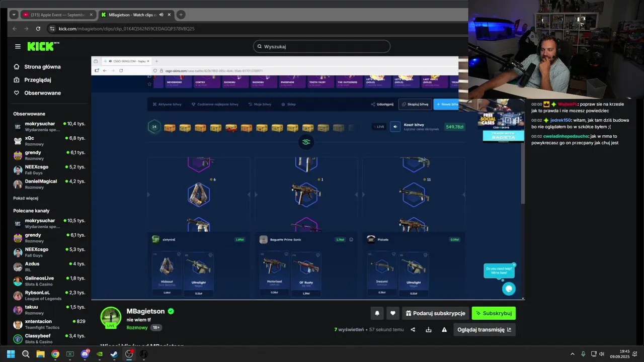
Task: Open the Azdus recommended channel
Action: click(49, 266)
